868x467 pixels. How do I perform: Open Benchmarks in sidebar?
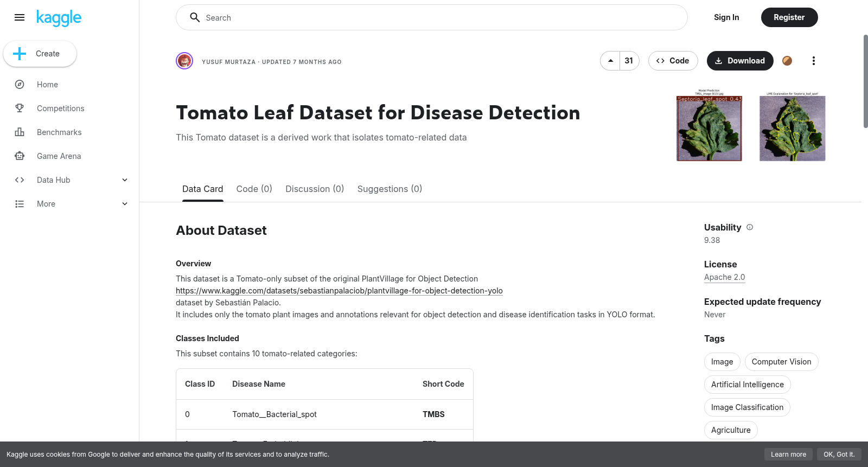(59, 132)
